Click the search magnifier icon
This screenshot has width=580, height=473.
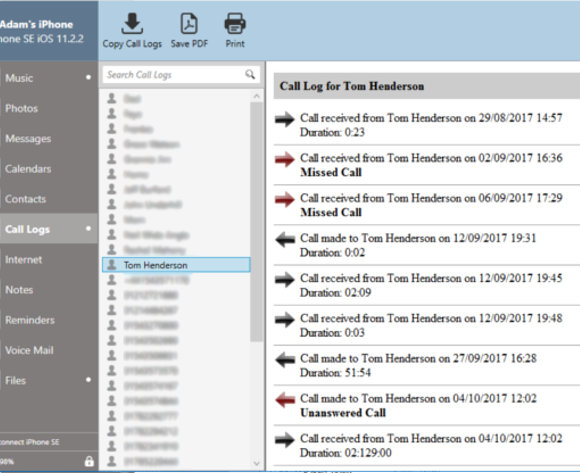pyautogui.click(x=250, y=74)
